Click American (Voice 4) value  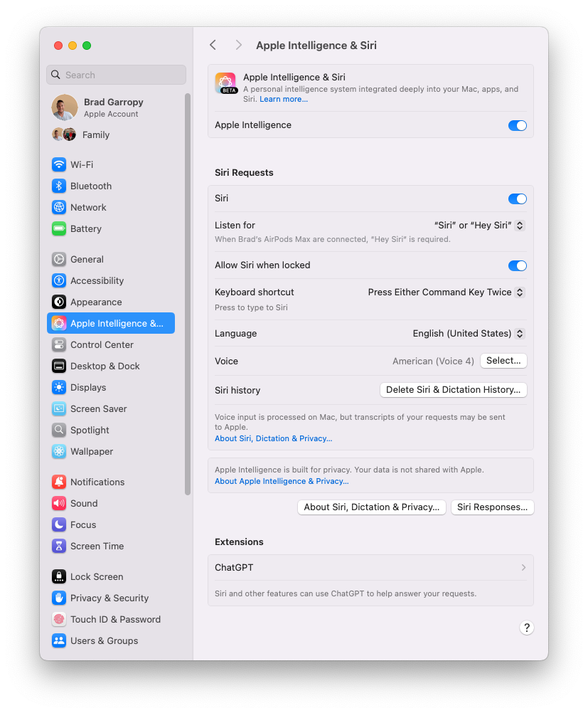[x=433, y=361]
